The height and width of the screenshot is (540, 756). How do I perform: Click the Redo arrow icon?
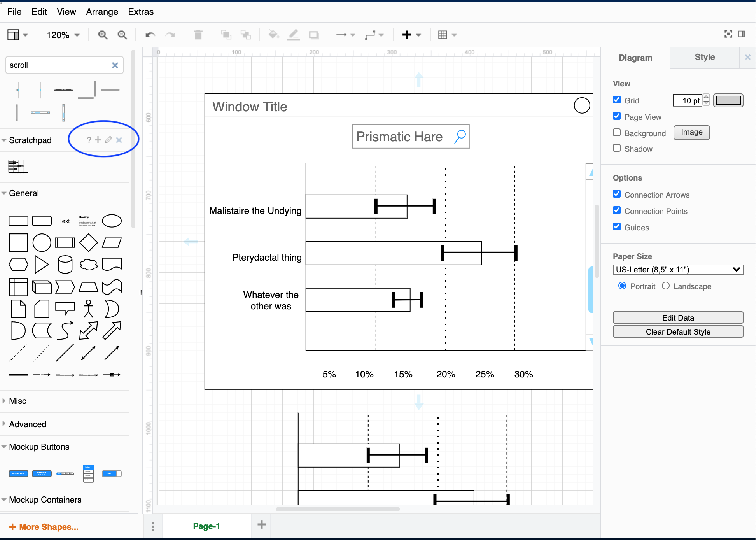pos(170,35)
